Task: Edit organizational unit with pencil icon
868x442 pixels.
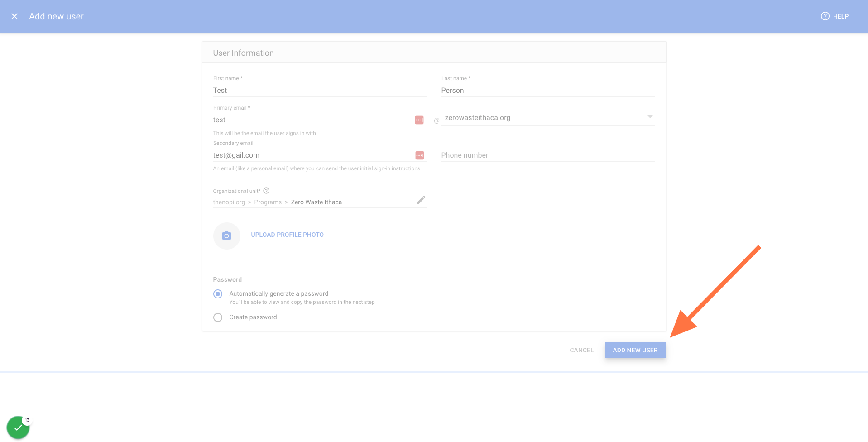Action: [x=421, y=200]
